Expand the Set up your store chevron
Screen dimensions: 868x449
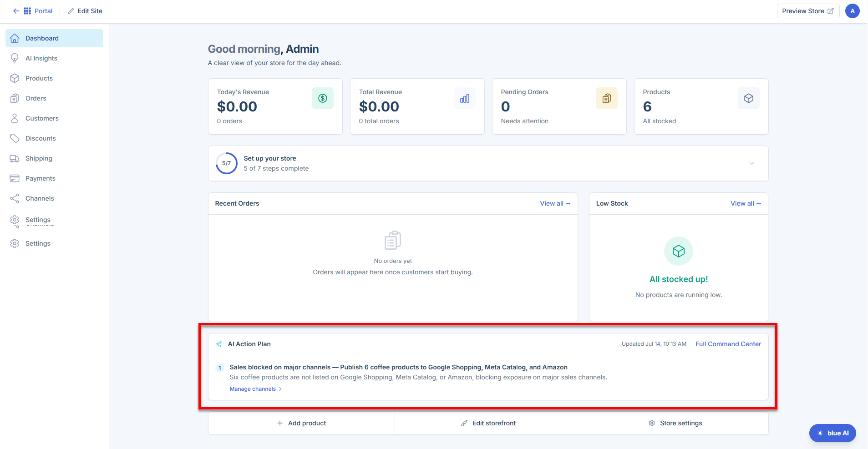(752, 163)
